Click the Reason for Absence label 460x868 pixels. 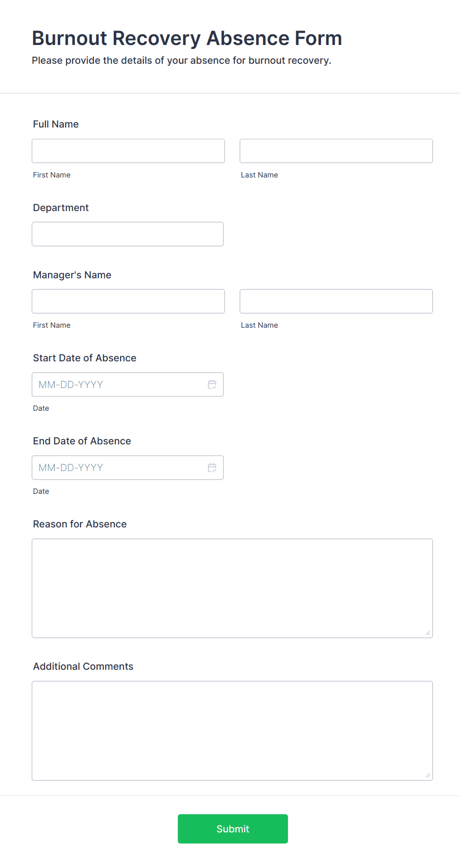[x=80, y=524]
